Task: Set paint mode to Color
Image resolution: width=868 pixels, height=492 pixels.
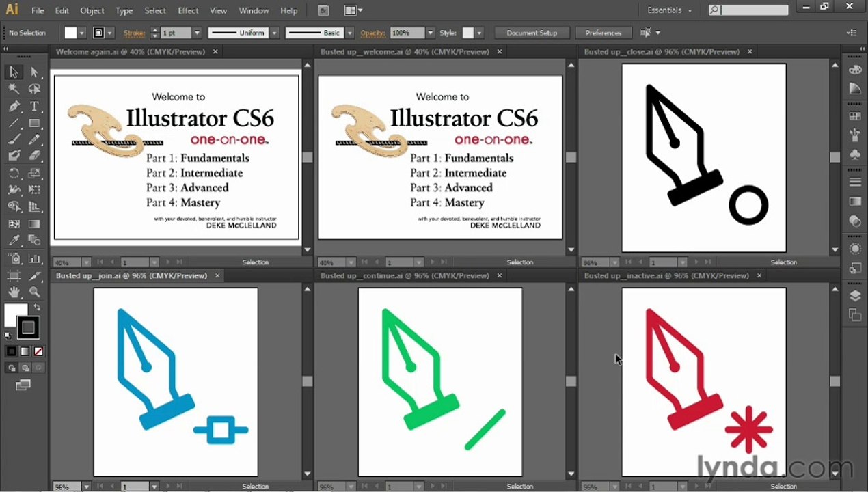Action: 11,351
